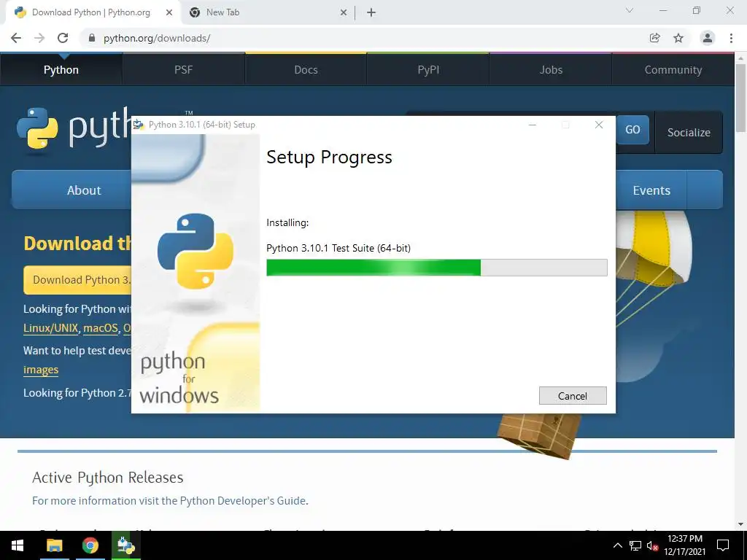Open Chrome three-dot menu

click(x=731, y=38)
